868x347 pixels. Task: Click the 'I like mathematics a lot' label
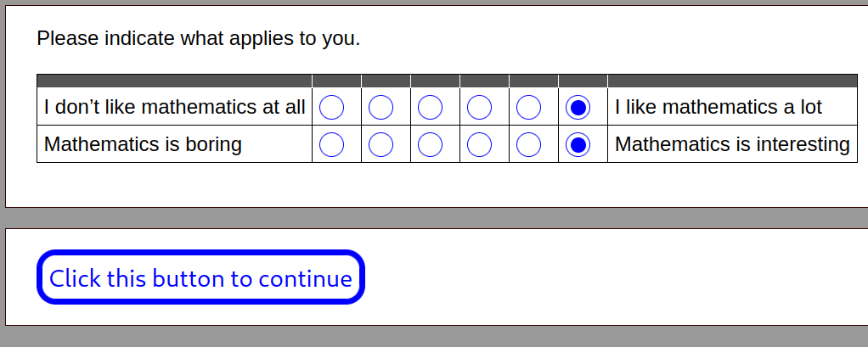point(718,107)
